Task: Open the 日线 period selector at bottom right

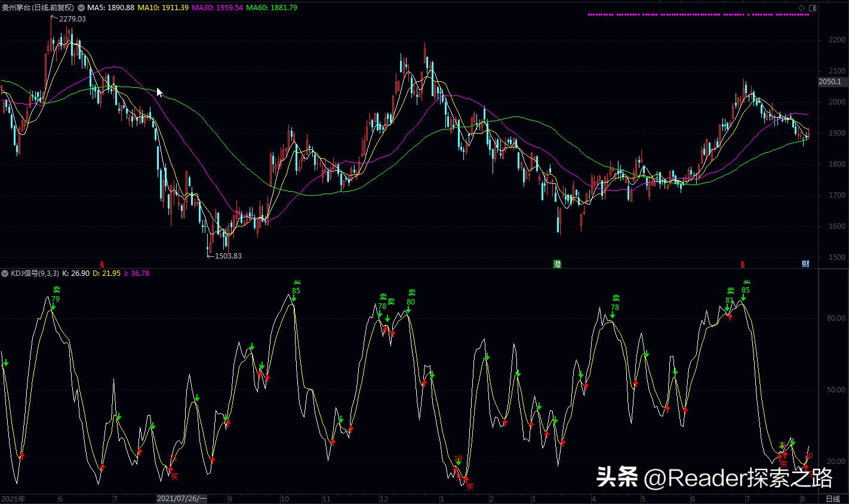Action: point(832,497)
